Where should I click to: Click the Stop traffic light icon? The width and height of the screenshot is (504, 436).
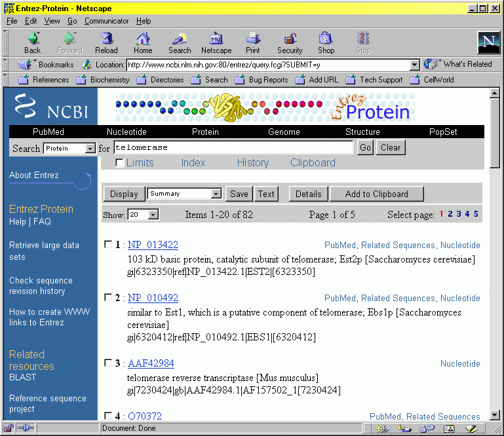pyautogui.click(x=363, y=39)
